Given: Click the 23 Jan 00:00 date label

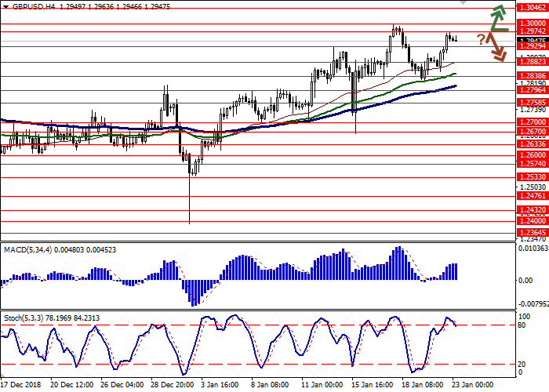Looking at the screenshot, I should pyautogui.click(x=471, y=385).
